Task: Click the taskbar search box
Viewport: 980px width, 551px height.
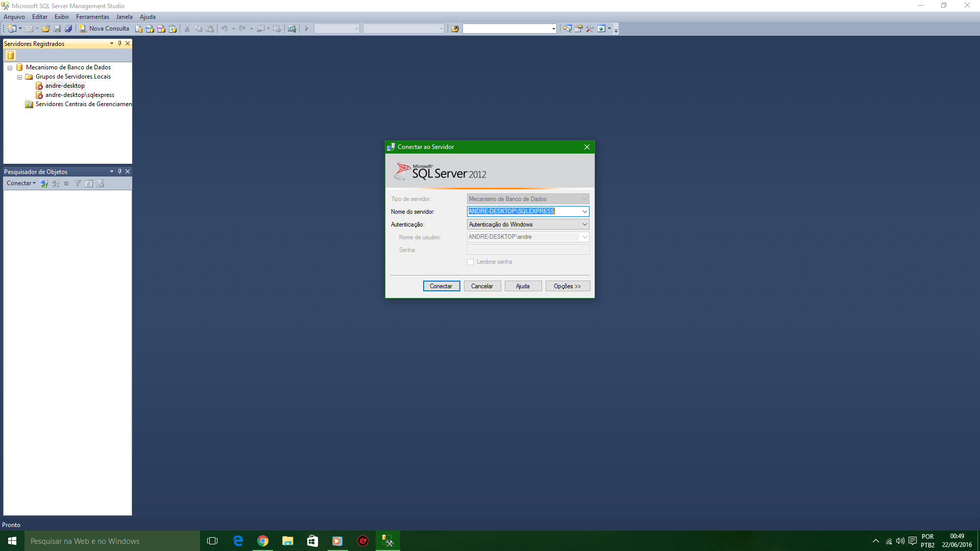Action: coord(112,541)
